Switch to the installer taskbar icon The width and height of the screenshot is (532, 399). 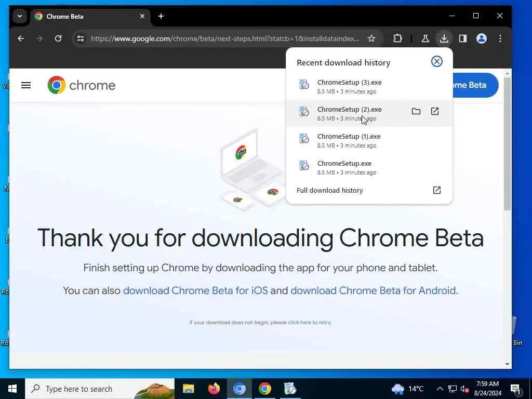click(x=290, y=389)
